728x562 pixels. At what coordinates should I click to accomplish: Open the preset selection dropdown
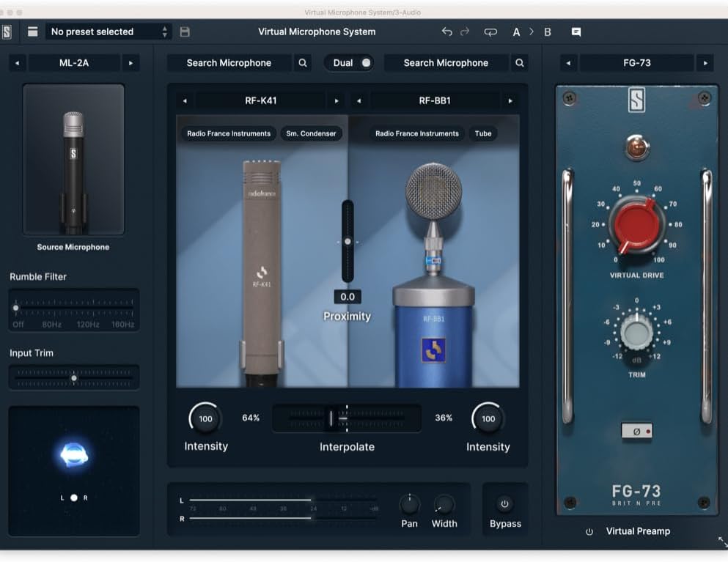tap(108, 32)
